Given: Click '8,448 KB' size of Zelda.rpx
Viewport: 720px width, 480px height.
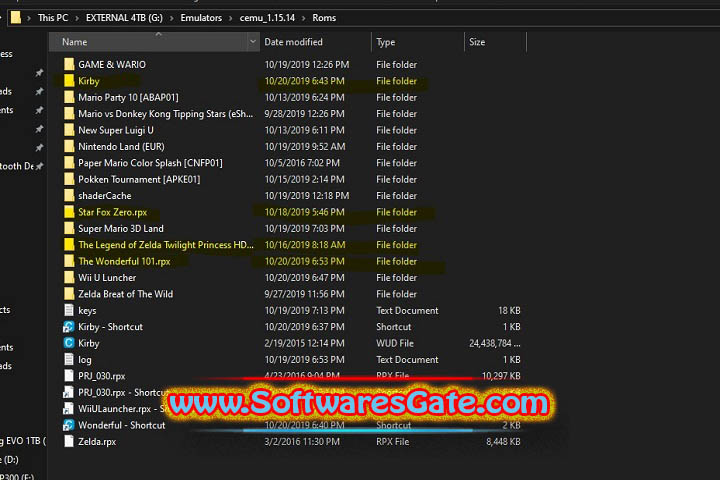Looking at the screenshot, I should coord(503,441).
